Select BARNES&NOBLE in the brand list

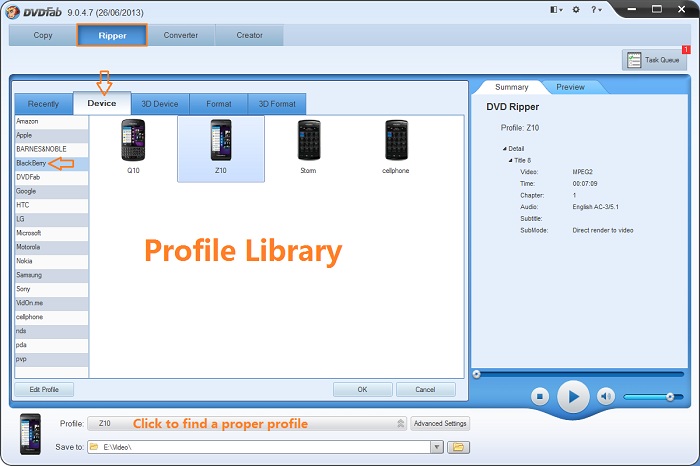coord(51,149)
